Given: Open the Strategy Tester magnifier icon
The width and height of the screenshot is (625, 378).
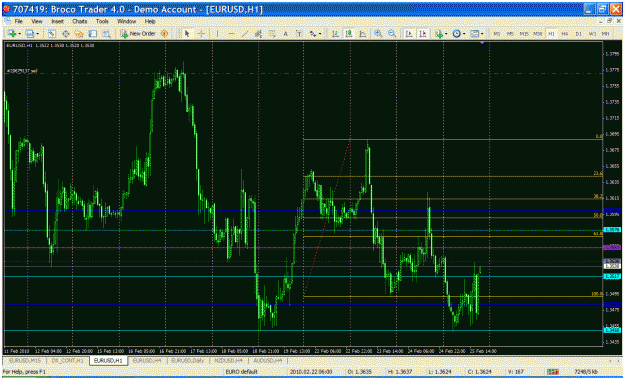Looking at the screenshot, I should point(106,34).
